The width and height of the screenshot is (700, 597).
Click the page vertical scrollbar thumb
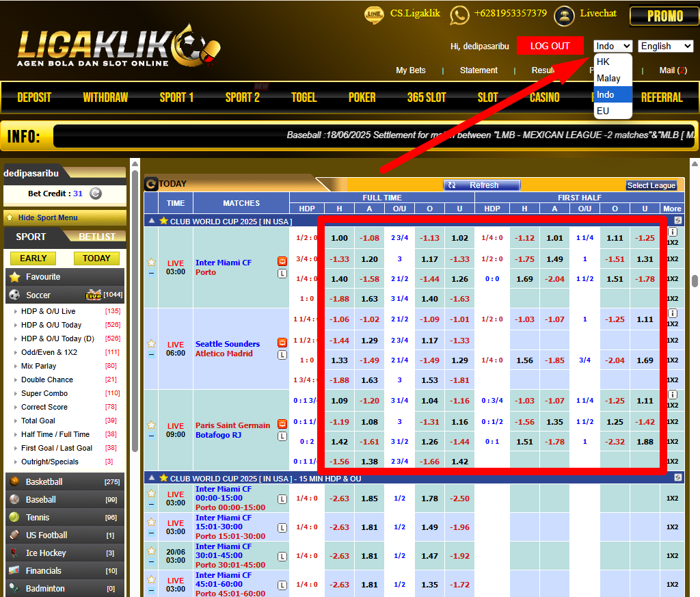[695, 281]
